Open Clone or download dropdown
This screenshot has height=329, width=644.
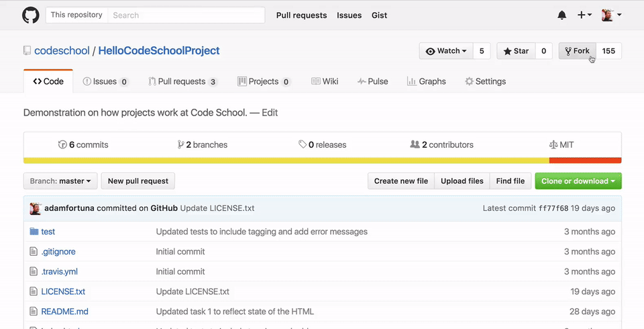[x=578, y=181]
